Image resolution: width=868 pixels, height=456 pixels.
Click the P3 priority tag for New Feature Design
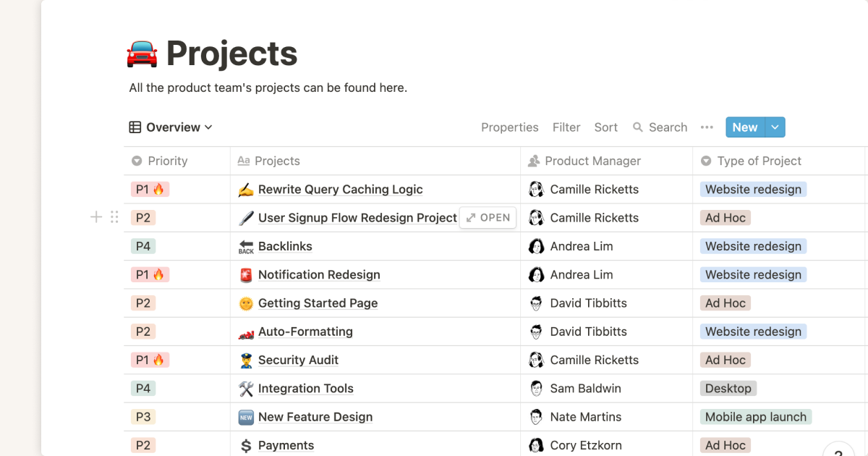tap(143, 417)
